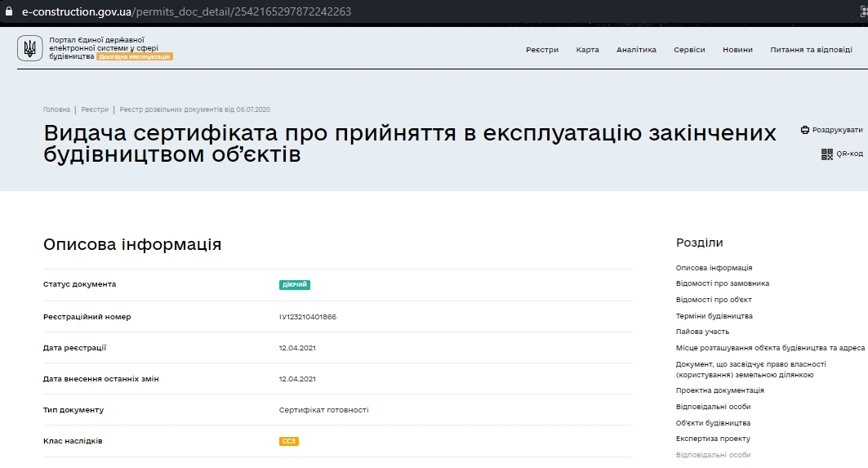Click the Статус документа label
Viewport: 868px width, 468px height.
coord(80,284)
